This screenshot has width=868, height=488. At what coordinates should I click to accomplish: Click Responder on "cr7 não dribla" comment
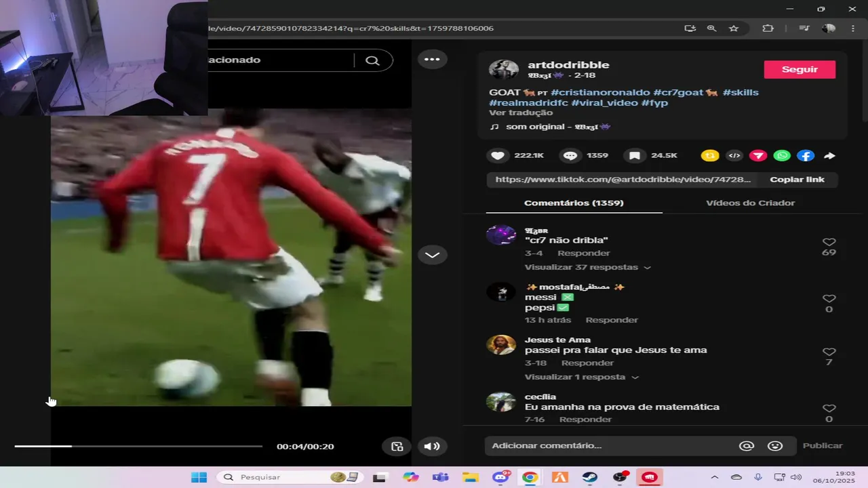(584, 253)
